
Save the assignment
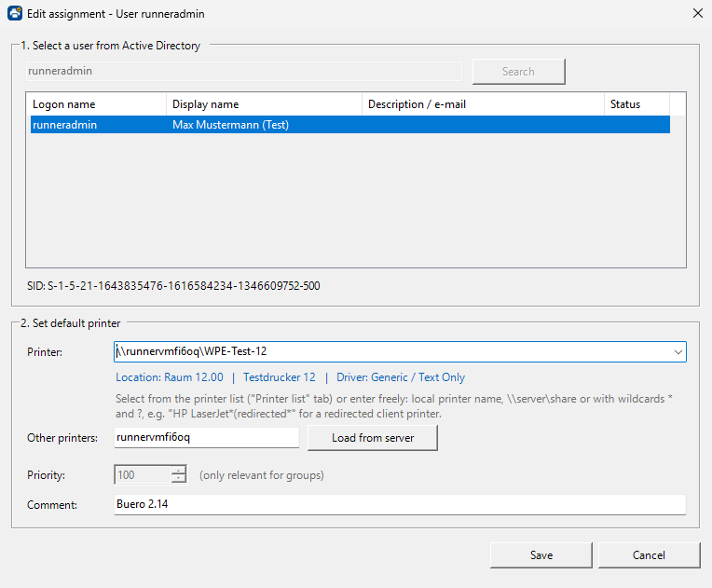pos(541,555)
